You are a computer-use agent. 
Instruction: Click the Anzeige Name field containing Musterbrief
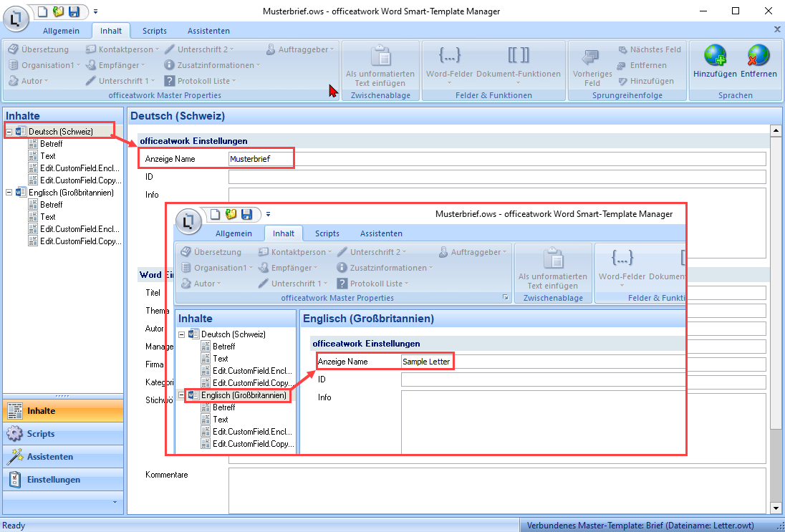click(x=497, y=159)
